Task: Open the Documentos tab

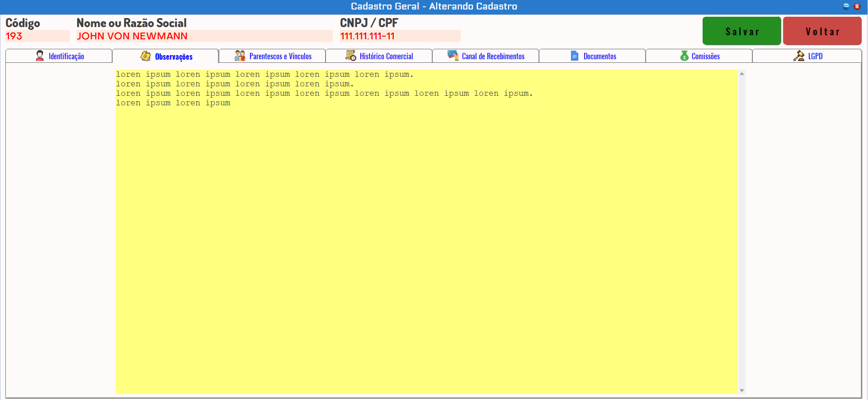Action: 592,56
